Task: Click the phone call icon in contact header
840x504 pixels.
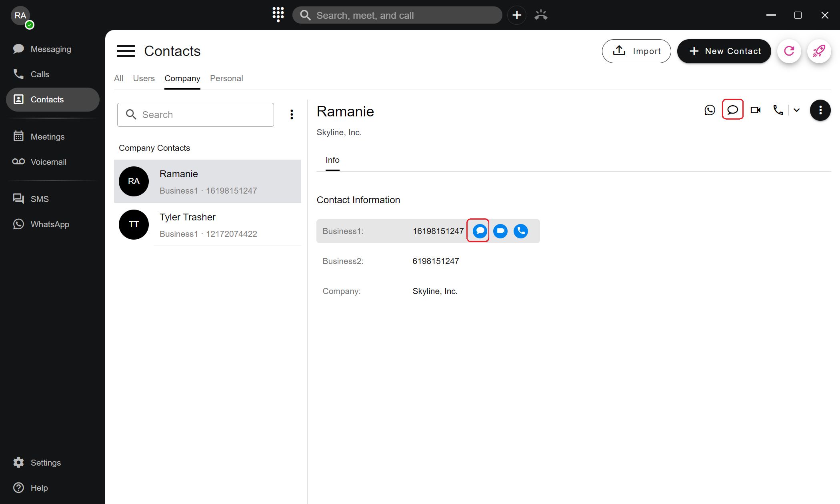Action: [x=778, y=110]
